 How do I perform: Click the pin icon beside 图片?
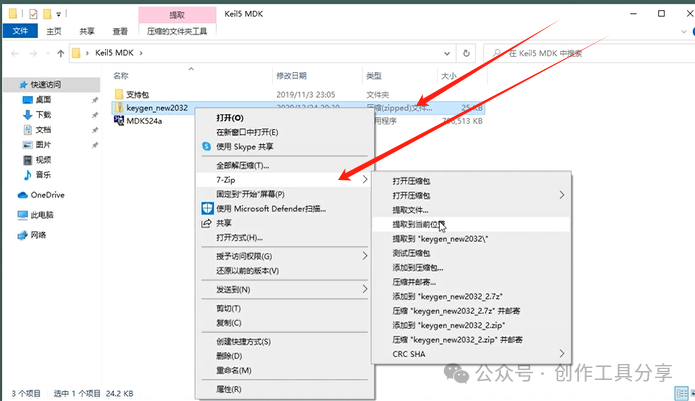tap(95, 145)
